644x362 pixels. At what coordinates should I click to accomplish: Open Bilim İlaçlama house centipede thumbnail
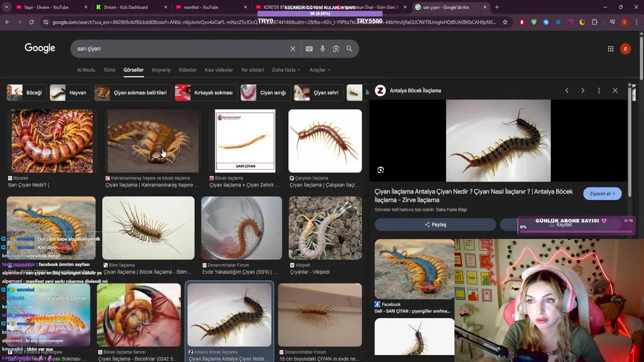148,228
